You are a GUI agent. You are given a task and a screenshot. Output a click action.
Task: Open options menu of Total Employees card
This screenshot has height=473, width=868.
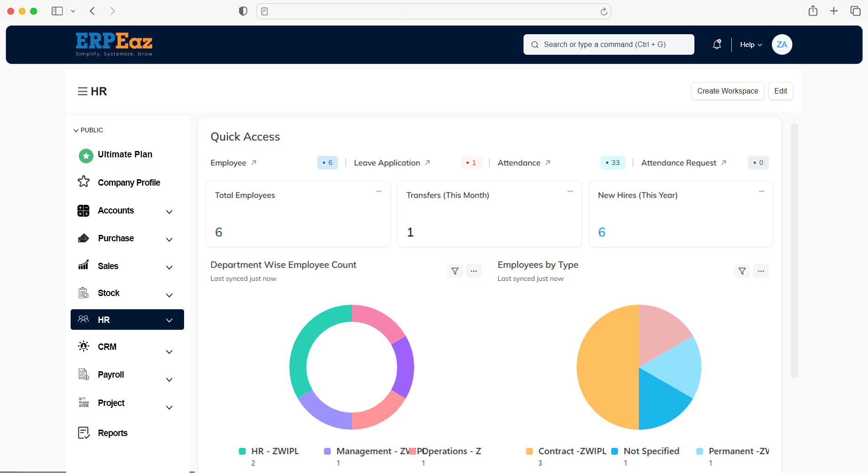tap(379, 192)
